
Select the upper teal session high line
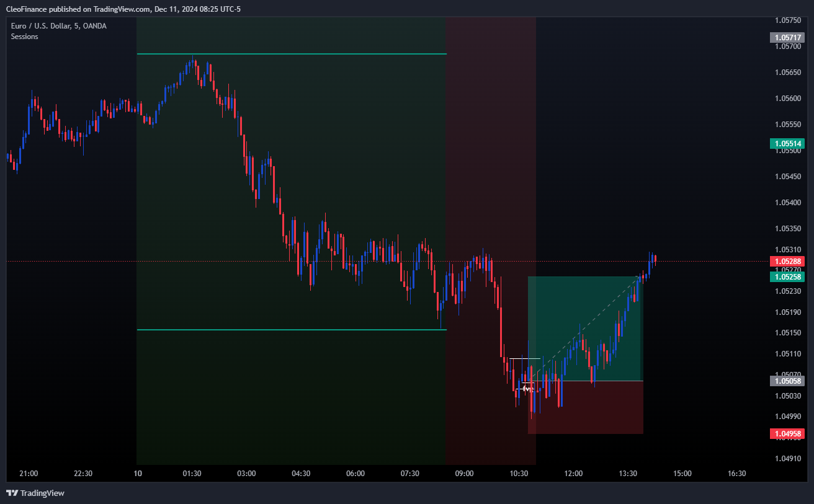pos(292,54)
